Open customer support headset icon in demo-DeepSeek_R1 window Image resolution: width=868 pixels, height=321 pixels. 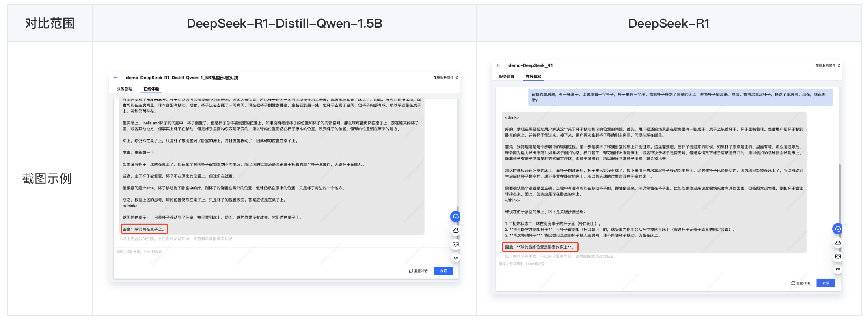[x=838, y=229]
